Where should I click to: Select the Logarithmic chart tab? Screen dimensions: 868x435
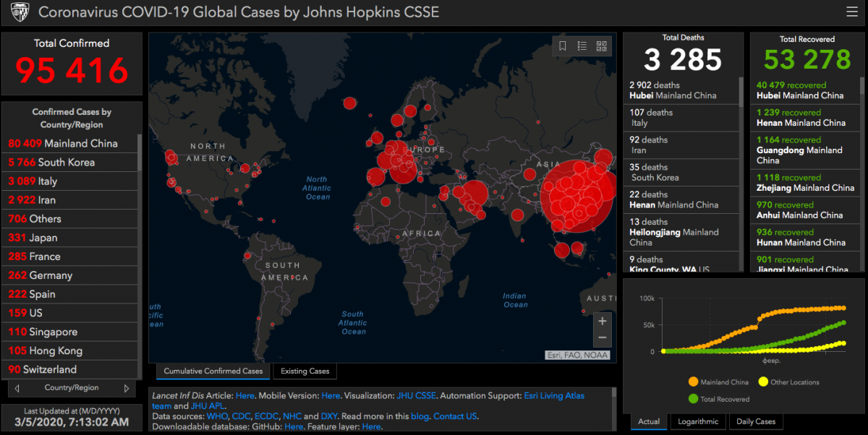pos(699,422)
